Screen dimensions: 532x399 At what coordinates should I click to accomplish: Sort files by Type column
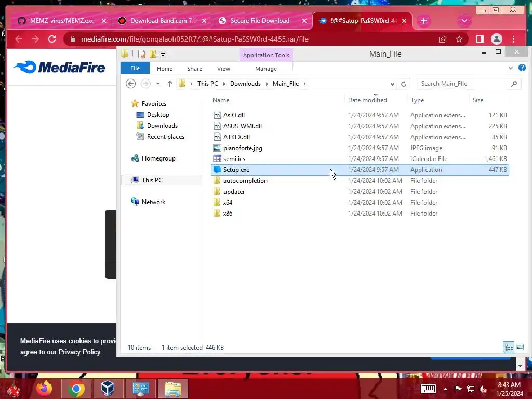click(417, 100)
